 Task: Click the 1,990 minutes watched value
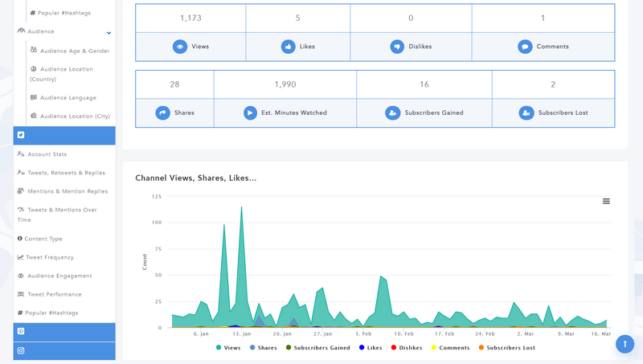tap(285, 84)
